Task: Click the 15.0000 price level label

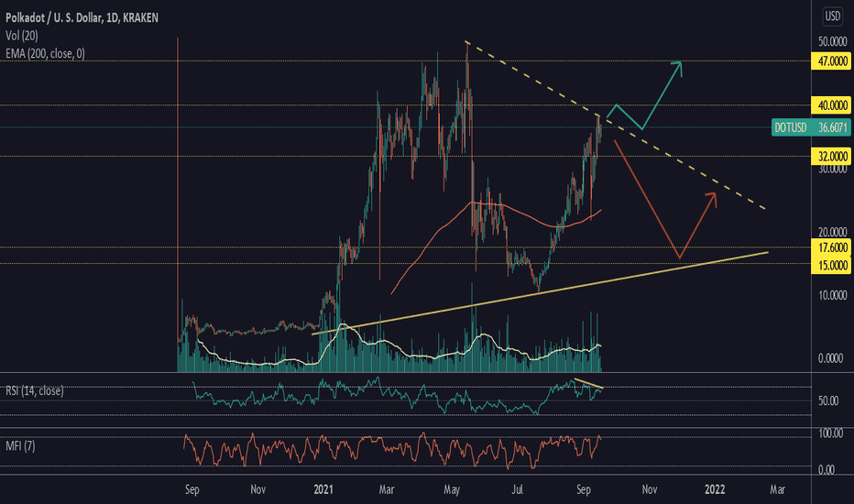Action: click(831, 266)
